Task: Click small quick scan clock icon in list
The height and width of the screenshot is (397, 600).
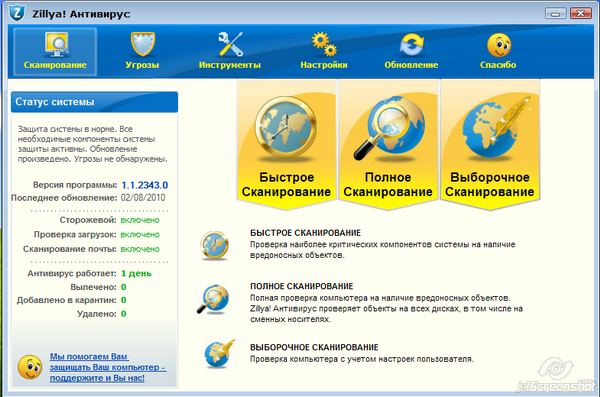Action: tap(214, 245)
